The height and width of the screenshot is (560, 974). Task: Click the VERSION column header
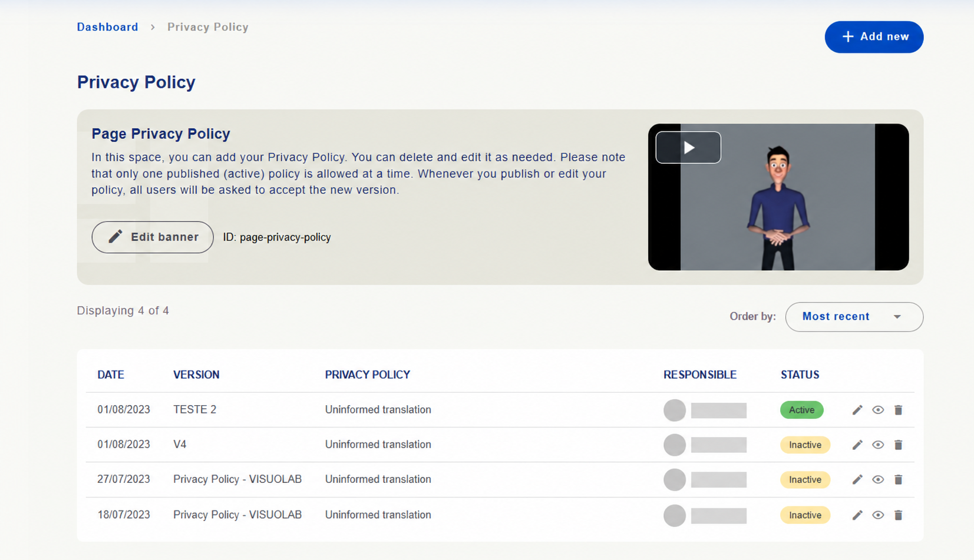tap(196, 375)
